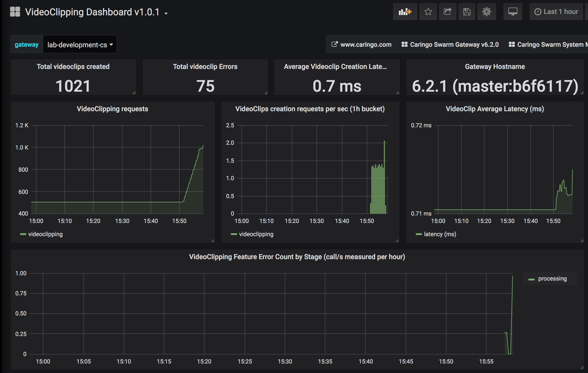Click the Add panel icon
This screenshot has height=373, width=588.
pyautogui.click(x=405, y=12)
